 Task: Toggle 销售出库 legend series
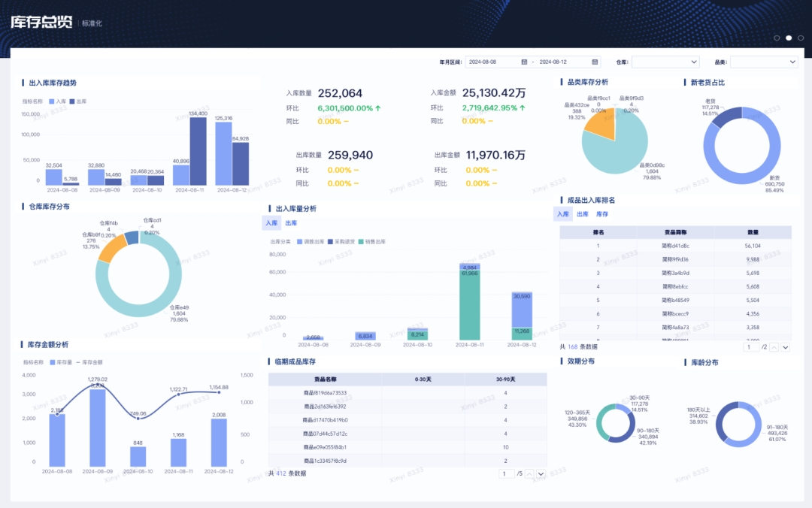coord(372,242)
